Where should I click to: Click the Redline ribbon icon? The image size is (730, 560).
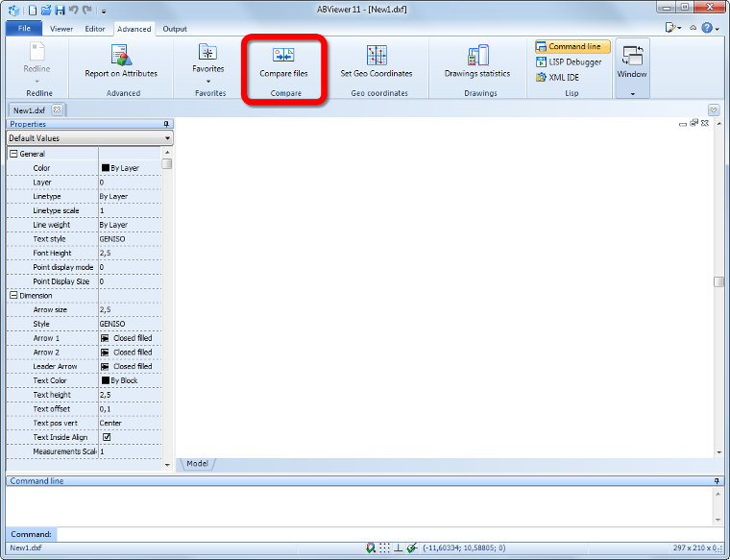[x=36, y=51]
